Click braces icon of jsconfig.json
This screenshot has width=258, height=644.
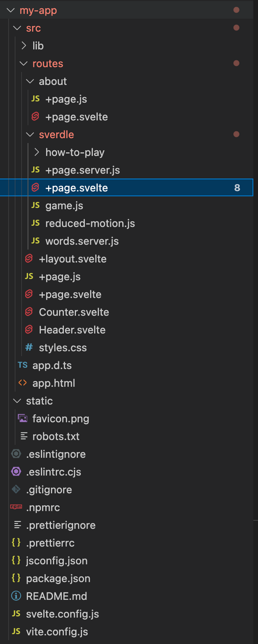16,560
